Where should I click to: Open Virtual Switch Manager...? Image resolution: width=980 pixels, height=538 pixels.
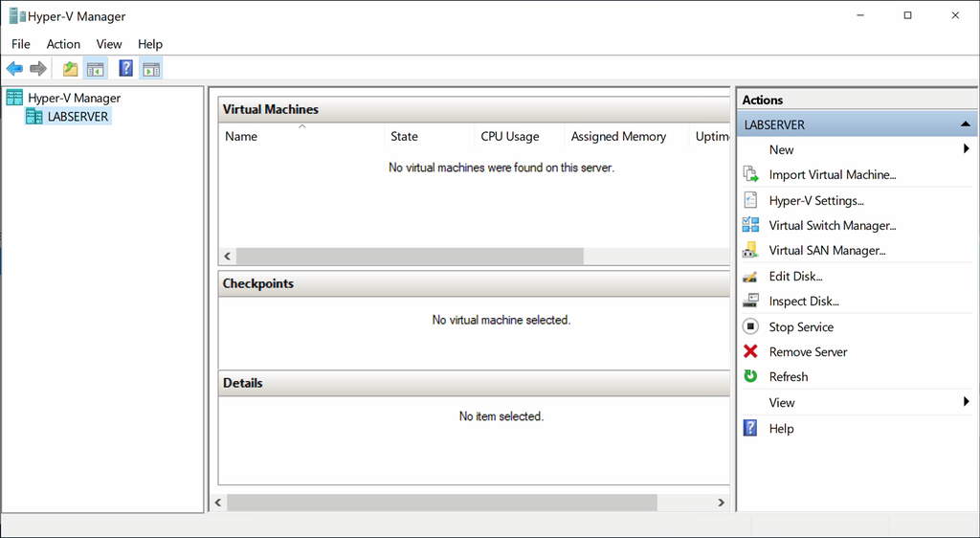(x=833, y=226)
